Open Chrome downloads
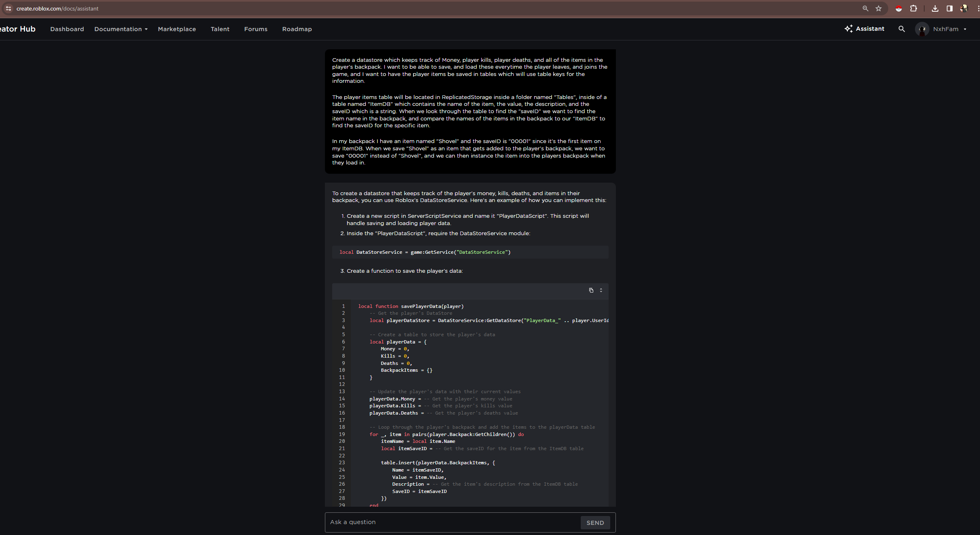 [935, 8]
